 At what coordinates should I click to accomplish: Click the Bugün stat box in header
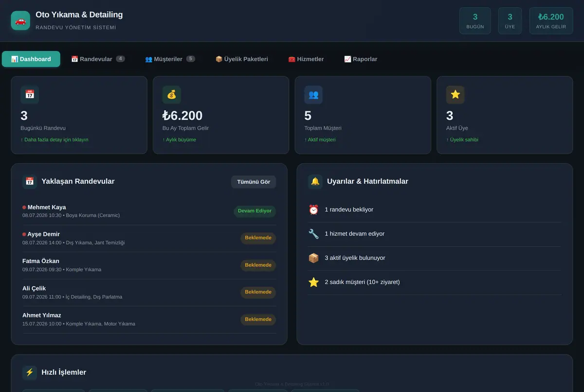(475, 21)
